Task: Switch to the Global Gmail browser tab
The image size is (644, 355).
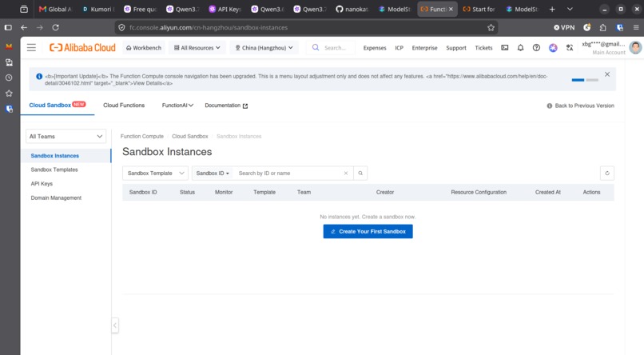Action: click(x=55, y=9)
